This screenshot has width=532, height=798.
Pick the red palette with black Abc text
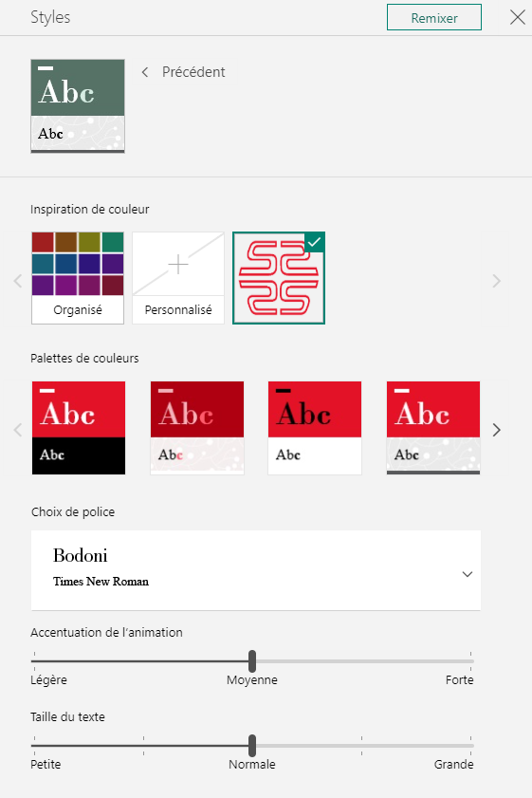click(x=315, y=428)
